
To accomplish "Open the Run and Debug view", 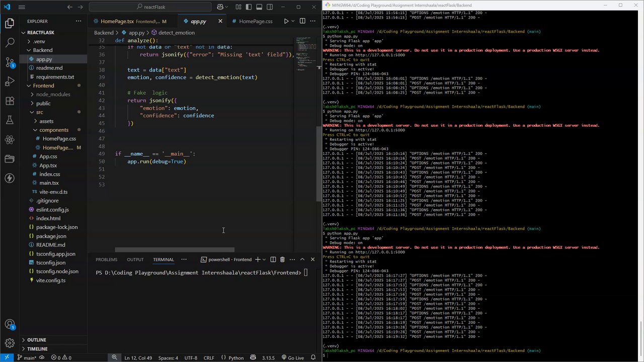I will [x=10, y=81].
